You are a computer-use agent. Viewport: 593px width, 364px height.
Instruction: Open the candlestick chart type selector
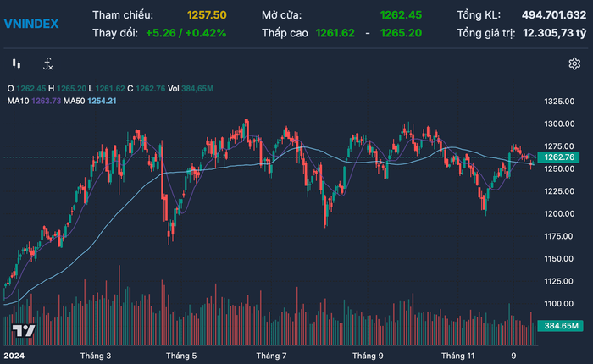coord(16,63)
